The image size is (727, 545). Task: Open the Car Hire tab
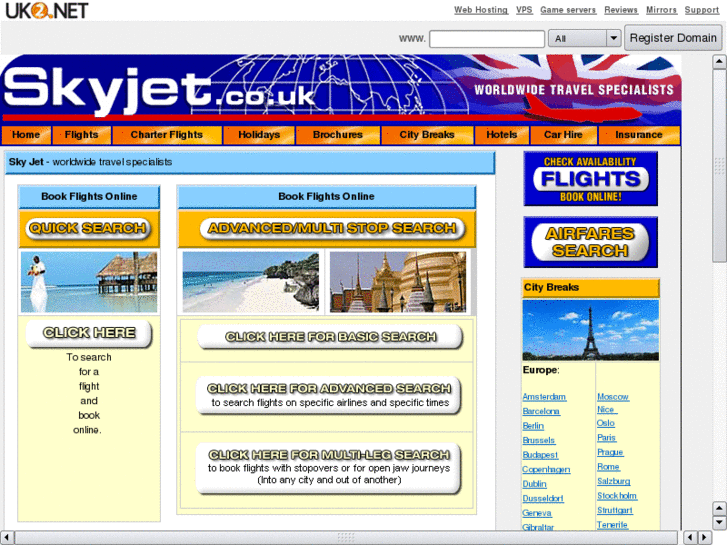(x=563, y=135)
